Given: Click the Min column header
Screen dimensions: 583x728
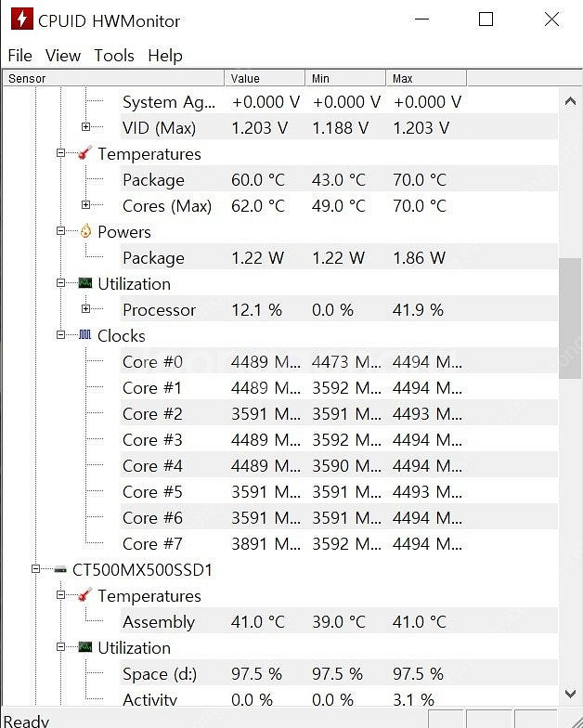Looking at the screenshot, I should click(345, 78).
